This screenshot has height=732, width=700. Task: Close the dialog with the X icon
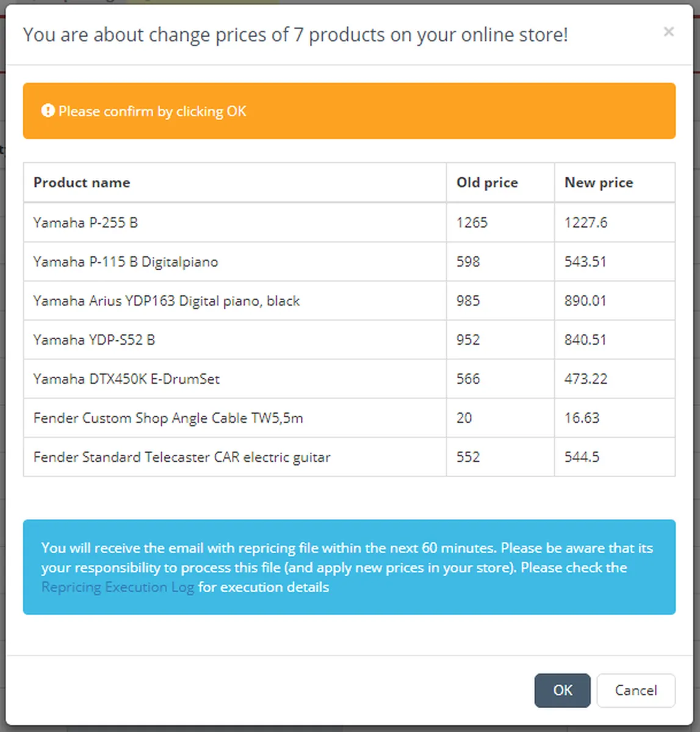point(669,32)
